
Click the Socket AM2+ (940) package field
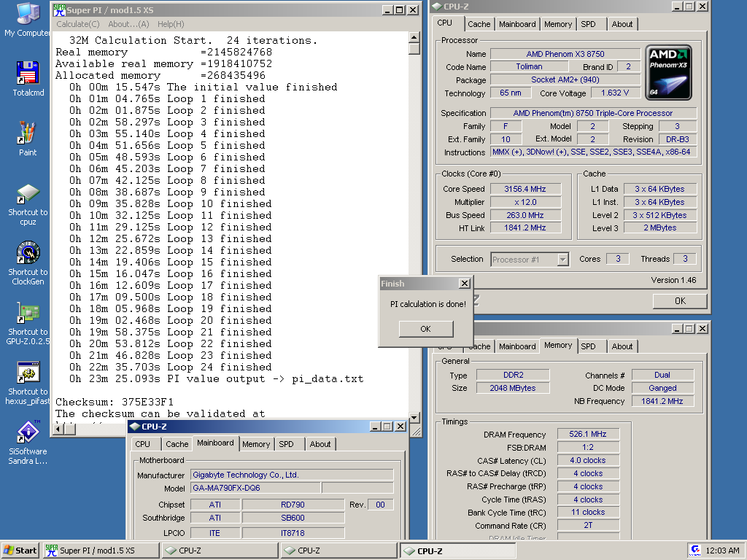click(x=565, y=79)
